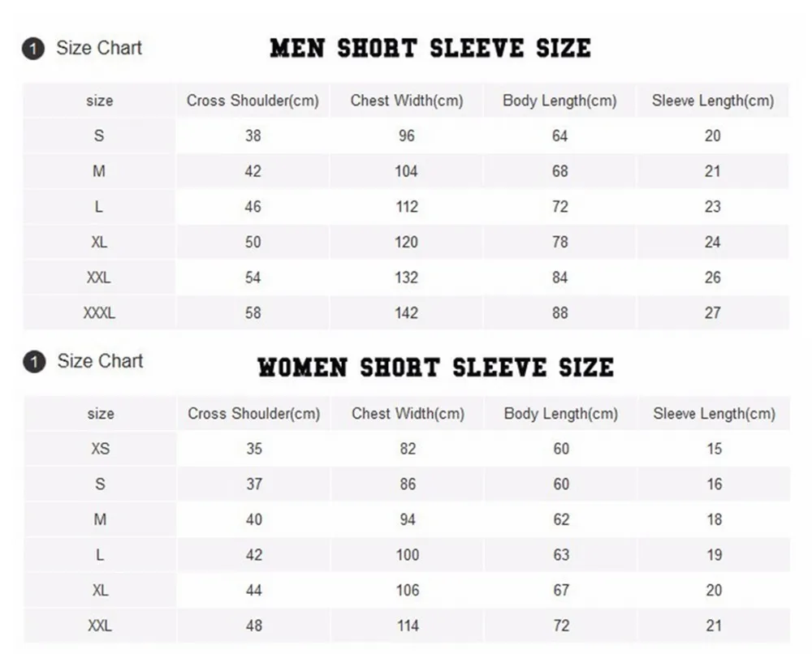Select the XS size label in women's table

(100, 449)
